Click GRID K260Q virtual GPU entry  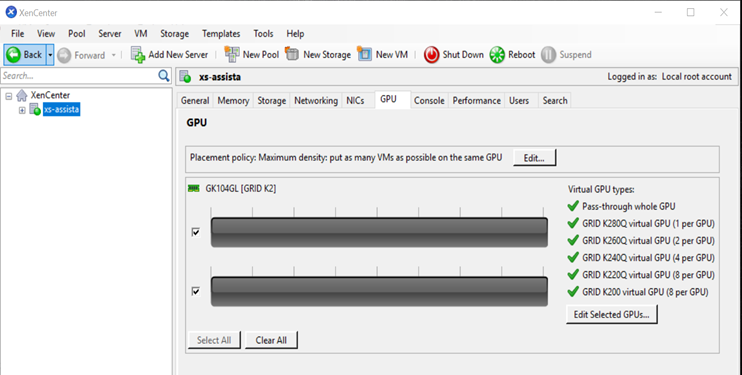(648, 241)
